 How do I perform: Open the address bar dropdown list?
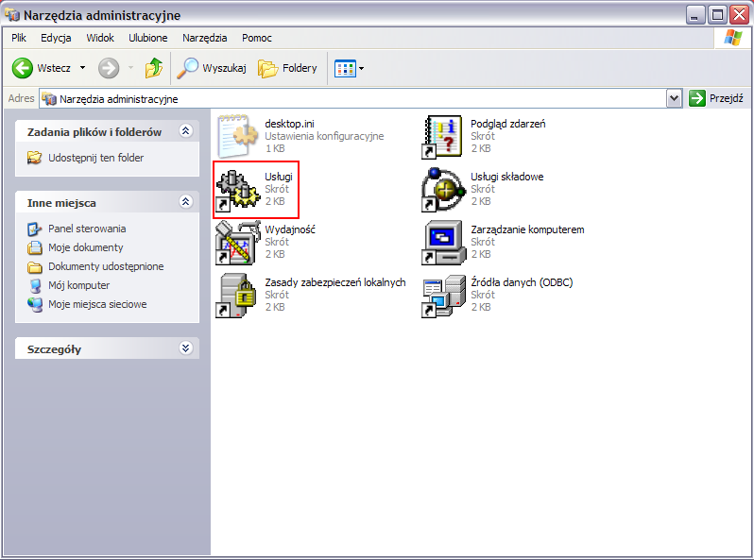674,98
